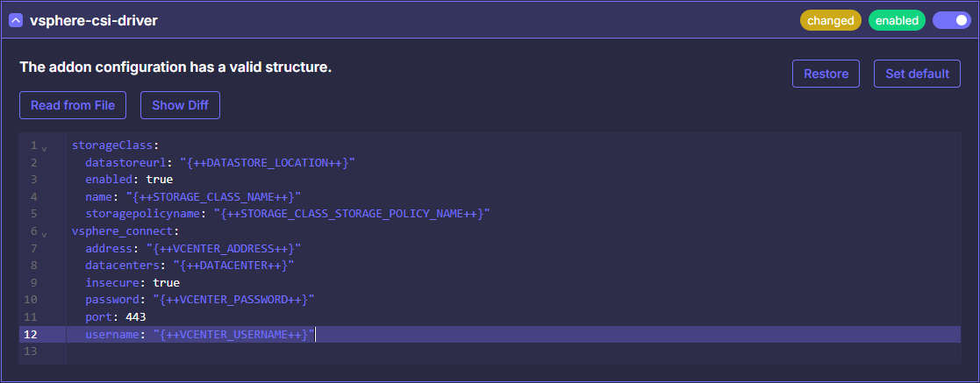The width and height of the screenshot is (980, 383).
Task: Place cursor in DATASTORE_LOCATION value
Action: point(268,162)
